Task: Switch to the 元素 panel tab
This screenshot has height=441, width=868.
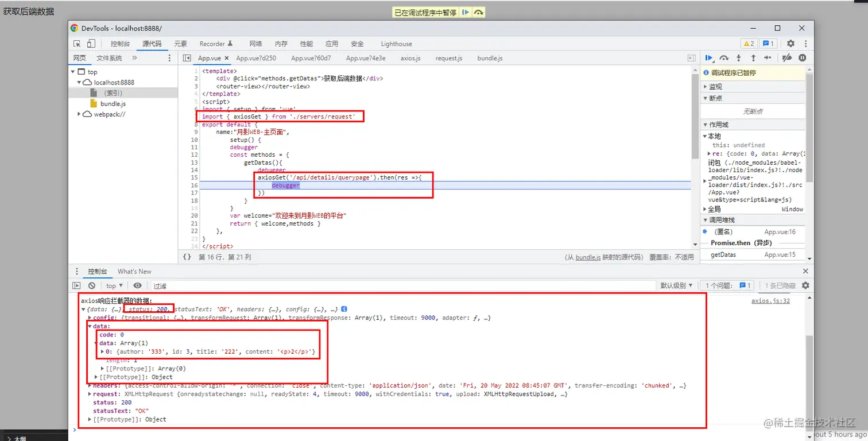Action: [181, 44]
